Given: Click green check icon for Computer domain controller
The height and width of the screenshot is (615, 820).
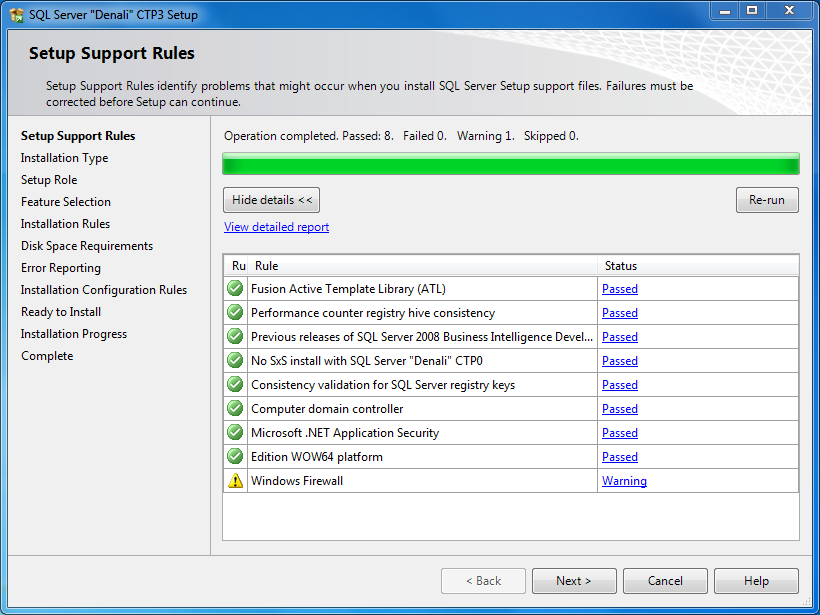Looking at the screenshot, I should (x=235, y=408).
